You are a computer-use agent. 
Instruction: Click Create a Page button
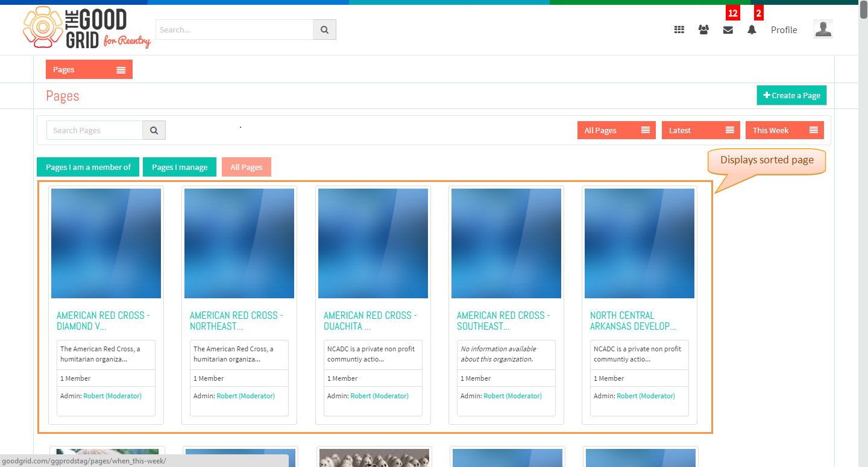pos(791,95)
